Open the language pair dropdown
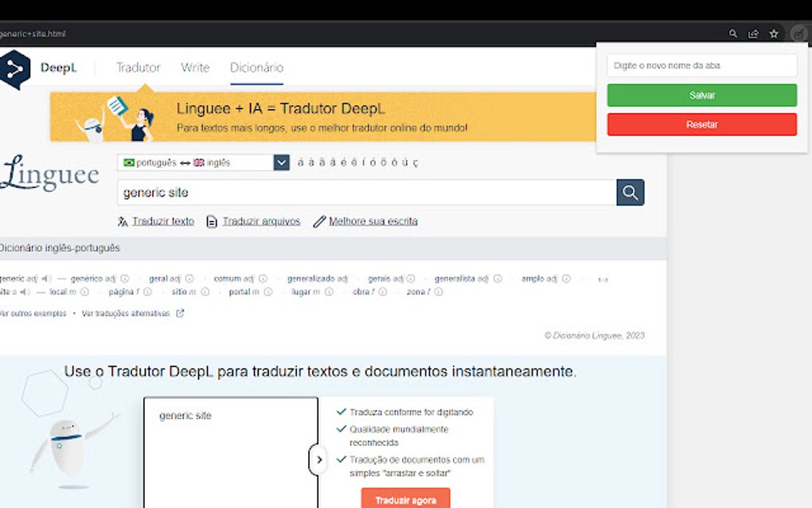This screenshot has height=508, width=812. (x=281, y=162)
